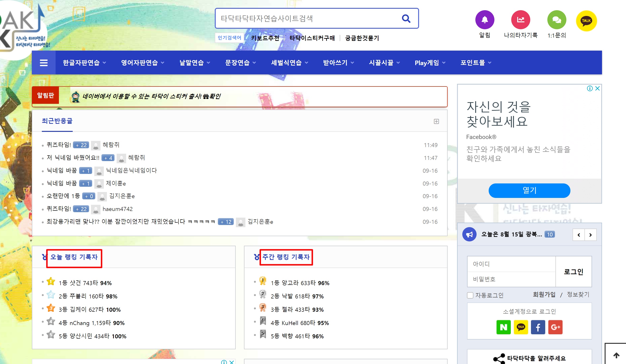The height and width of the screenshot is (364, 626).
Task: Click avatar next to haeum4742
Action: point(96,209)
